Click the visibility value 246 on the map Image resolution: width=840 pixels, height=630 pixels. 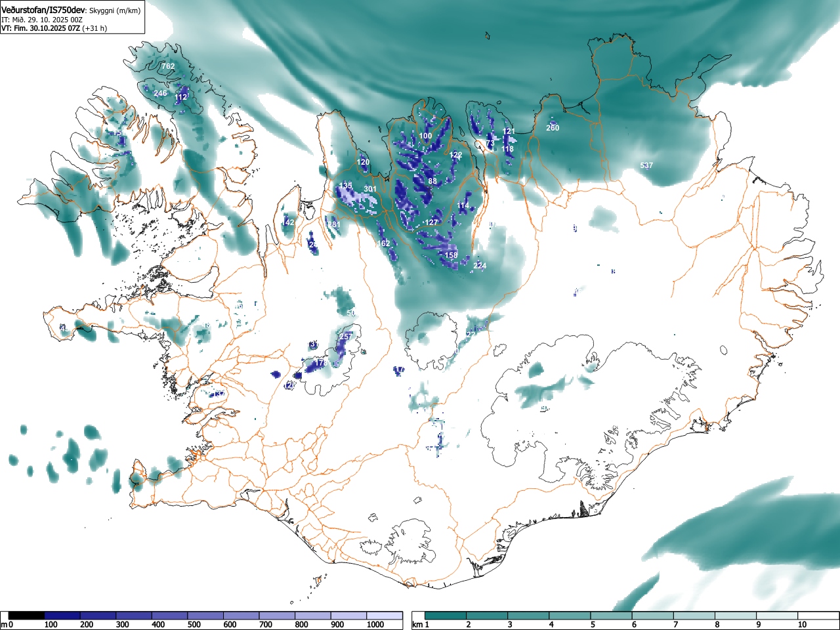point(160,93)
